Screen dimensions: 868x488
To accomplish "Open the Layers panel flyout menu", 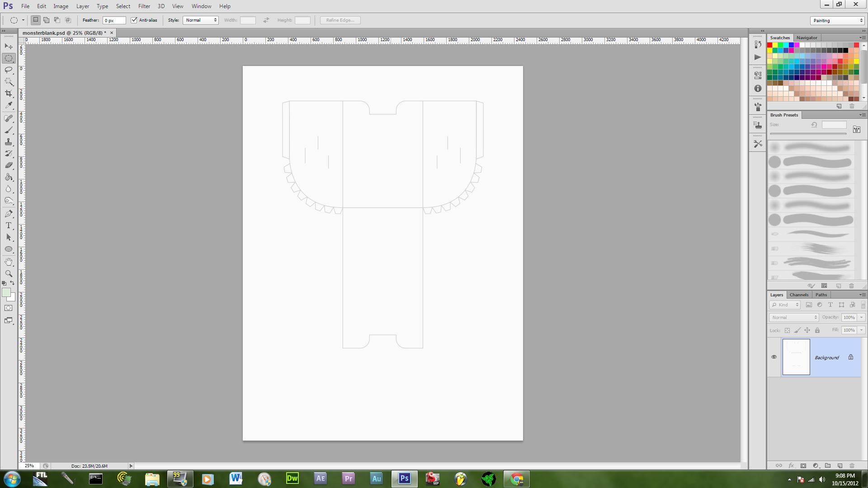I will (862, 295).
